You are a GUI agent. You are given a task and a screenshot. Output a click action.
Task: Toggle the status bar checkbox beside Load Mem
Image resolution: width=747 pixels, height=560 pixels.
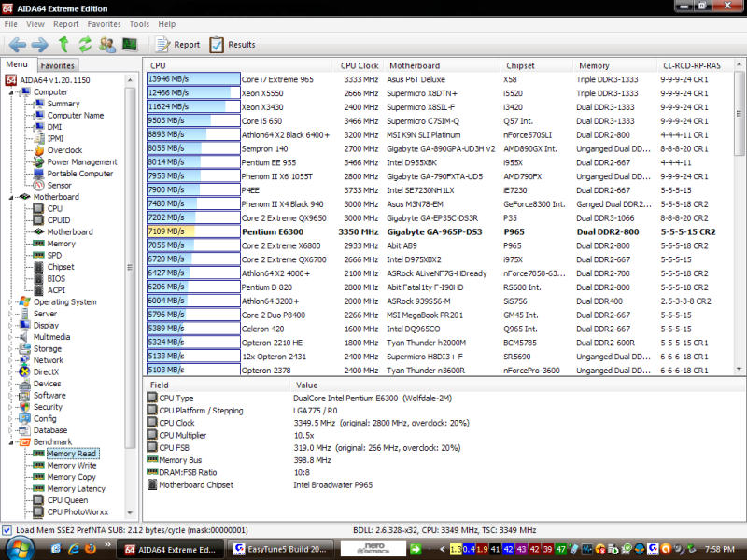[7, 530]
